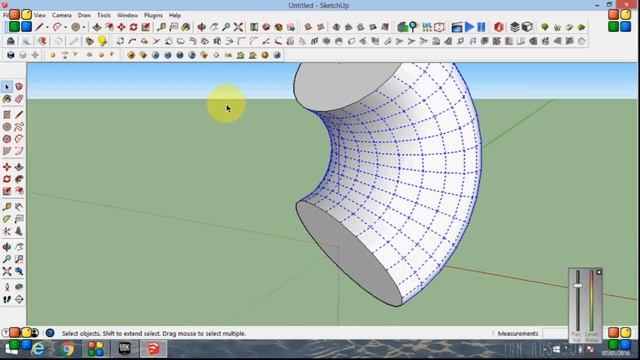
Task: Click the Add Location pin icon
Action: coord(413,27)
